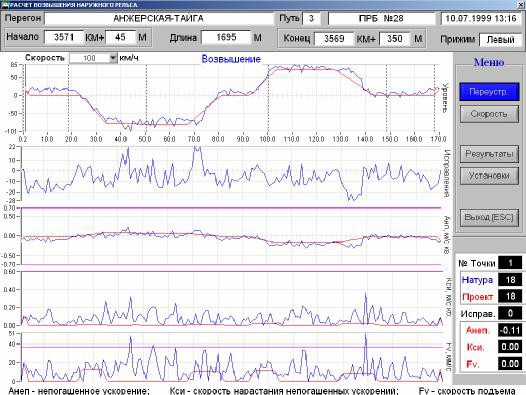The width and height of the screenshot is (526, 395).
Task: Open the Скорость menu button
Action: point(489,114)
